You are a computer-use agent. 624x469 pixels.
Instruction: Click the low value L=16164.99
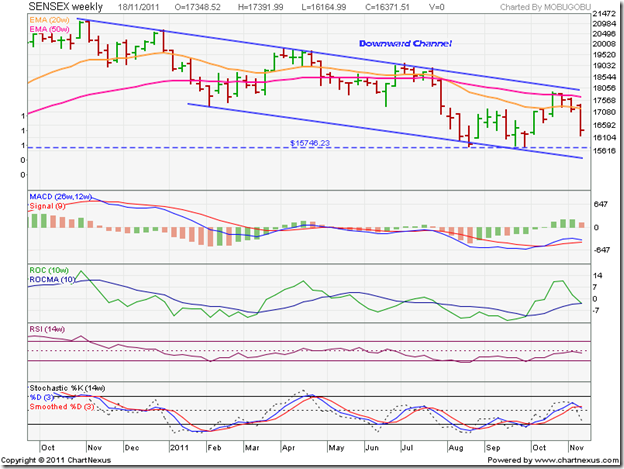[324, 7]
